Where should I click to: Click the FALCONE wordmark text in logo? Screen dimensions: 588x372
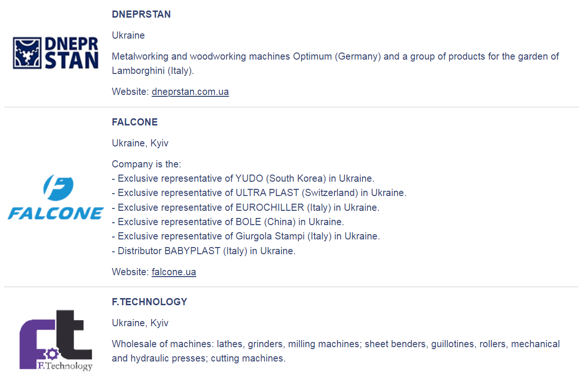pos(56,213)
